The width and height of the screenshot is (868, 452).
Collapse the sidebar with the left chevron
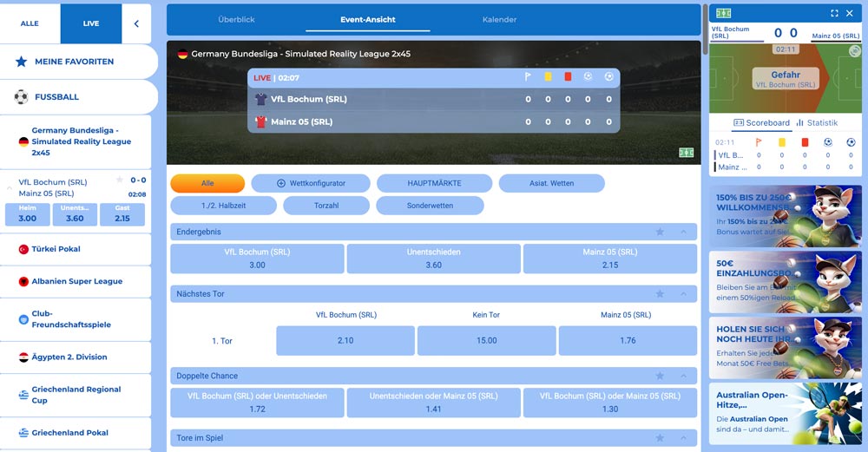click(x=136, y=23)
